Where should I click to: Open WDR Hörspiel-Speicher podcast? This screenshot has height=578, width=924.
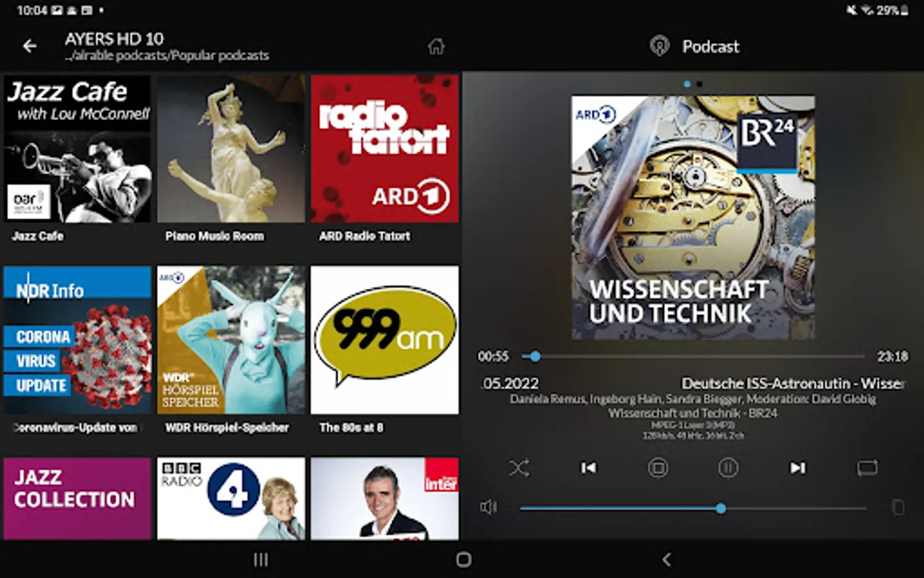[x=231, y=340]
